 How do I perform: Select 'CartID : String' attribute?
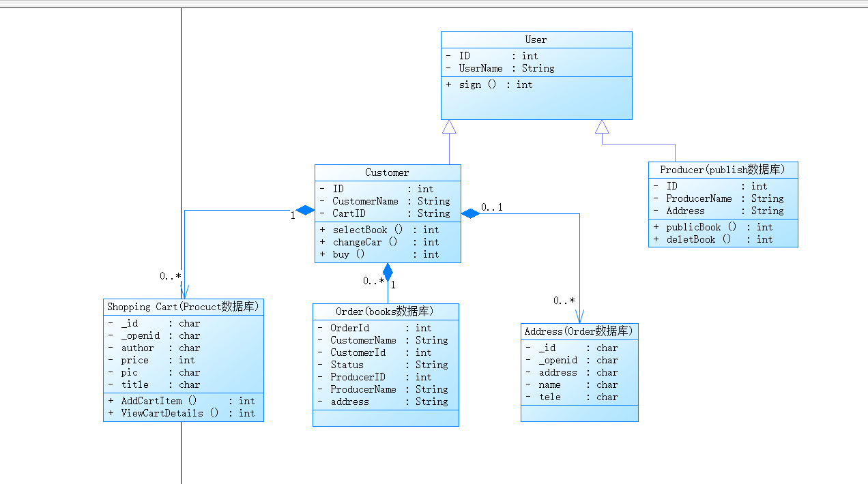coord(385,213)
